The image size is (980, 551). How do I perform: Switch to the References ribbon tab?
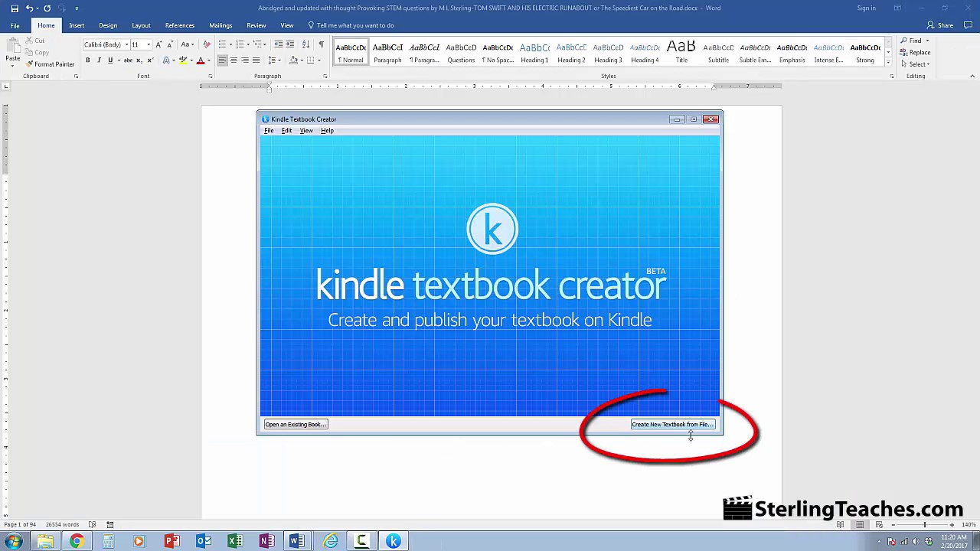pos(180,25)
